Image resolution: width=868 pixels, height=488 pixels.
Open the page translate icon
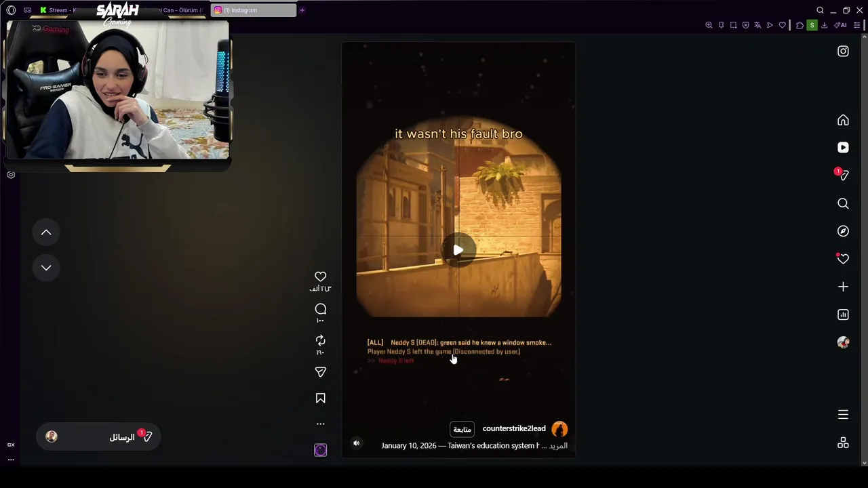tap(757, 25)
